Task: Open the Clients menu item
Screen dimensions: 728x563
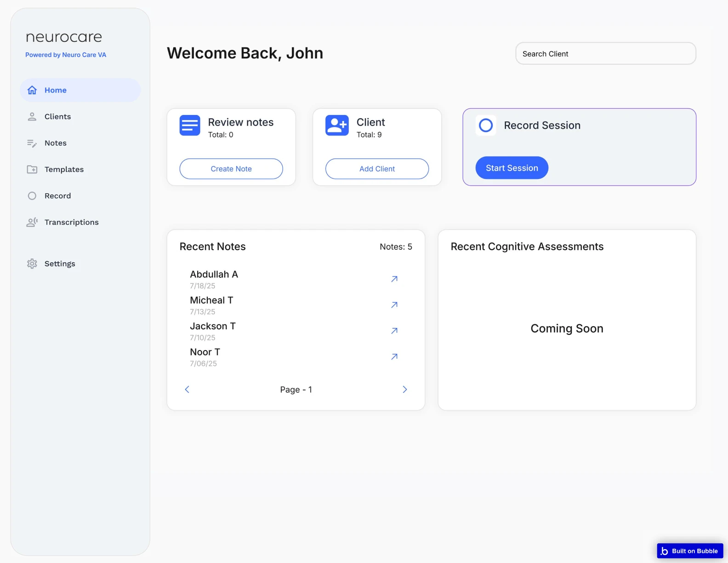Action: [x=80, y=117]
